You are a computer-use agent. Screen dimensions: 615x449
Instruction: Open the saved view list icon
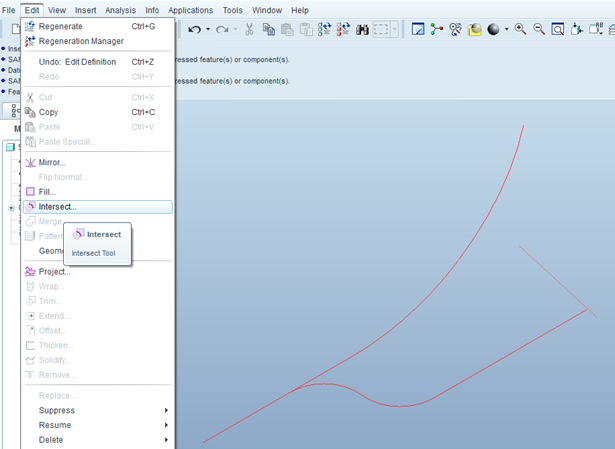click(596, 29)
